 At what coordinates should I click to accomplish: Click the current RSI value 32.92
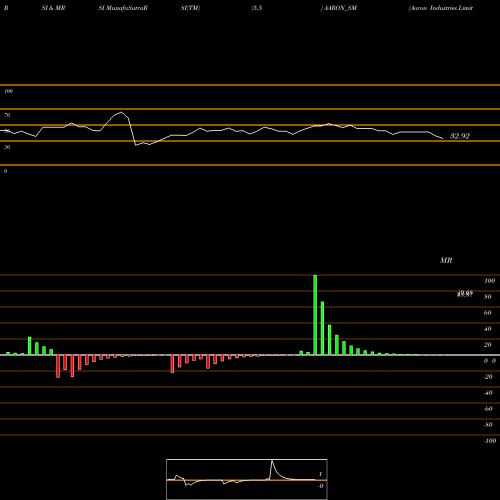460,136
